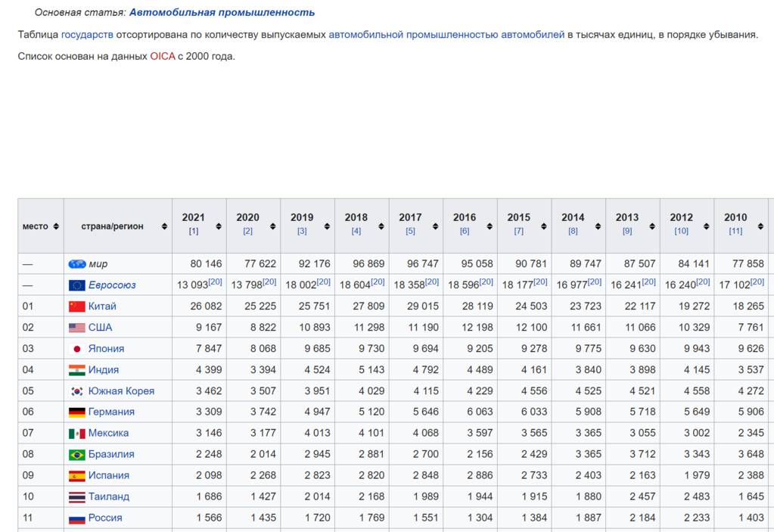Click the Бразилия 2013 value 3 712

tap(642, 455)
